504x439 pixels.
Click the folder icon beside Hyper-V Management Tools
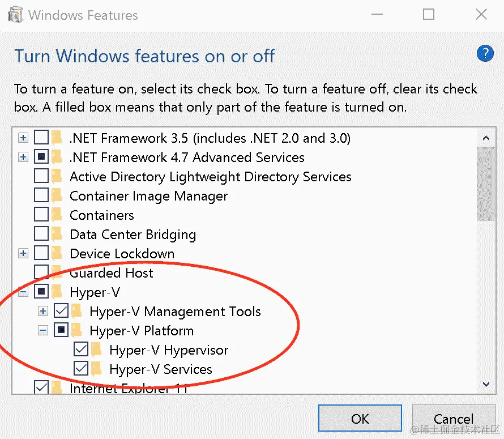(x=77, y=312)
